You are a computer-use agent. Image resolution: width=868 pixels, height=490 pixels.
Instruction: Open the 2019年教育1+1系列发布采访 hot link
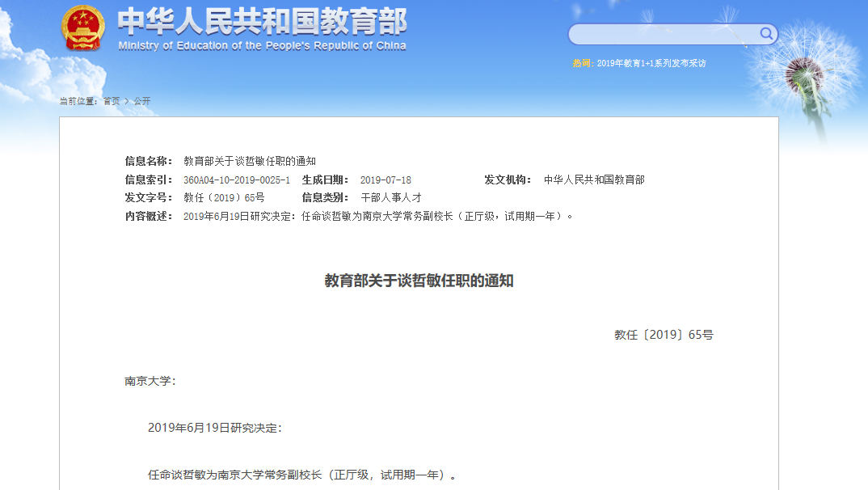[x=651, y=63]
